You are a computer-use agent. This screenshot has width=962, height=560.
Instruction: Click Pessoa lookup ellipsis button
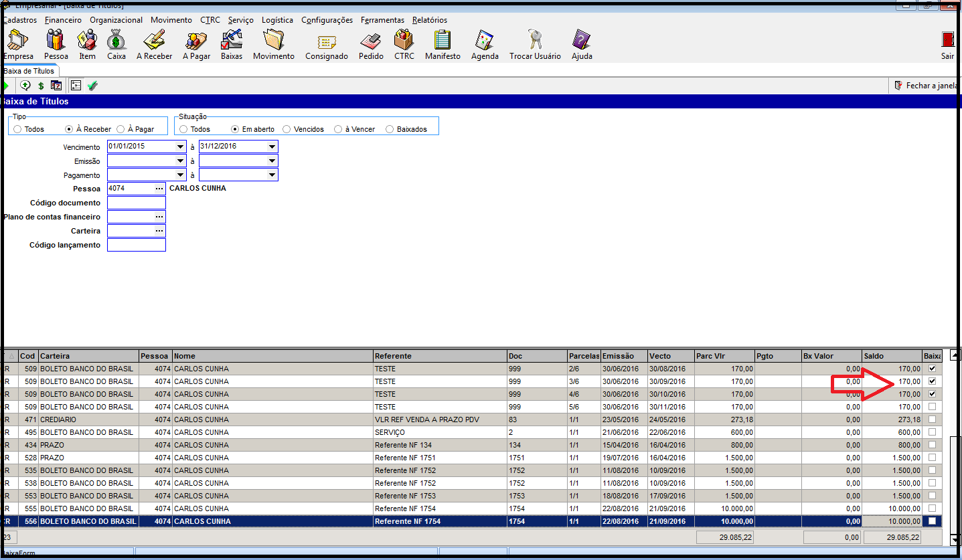pos(159,189)
